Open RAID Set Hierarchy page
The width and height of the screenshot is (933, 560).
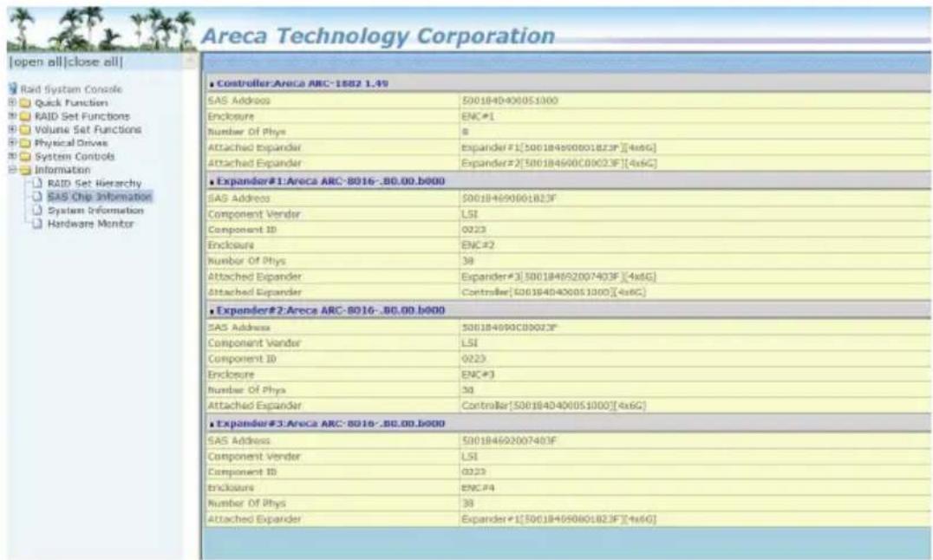tap(95, 183)
